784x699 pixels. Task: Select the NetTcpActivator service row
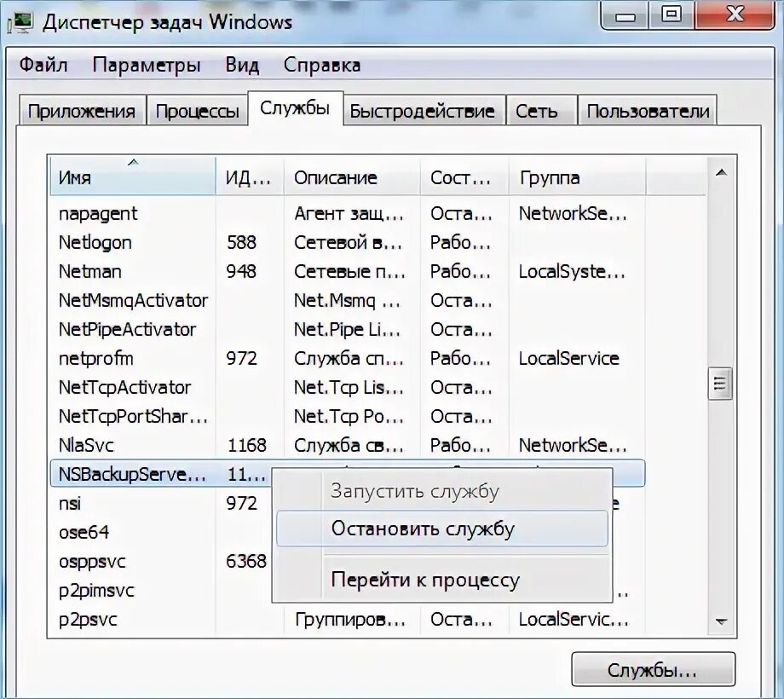[x=348, y=388]
